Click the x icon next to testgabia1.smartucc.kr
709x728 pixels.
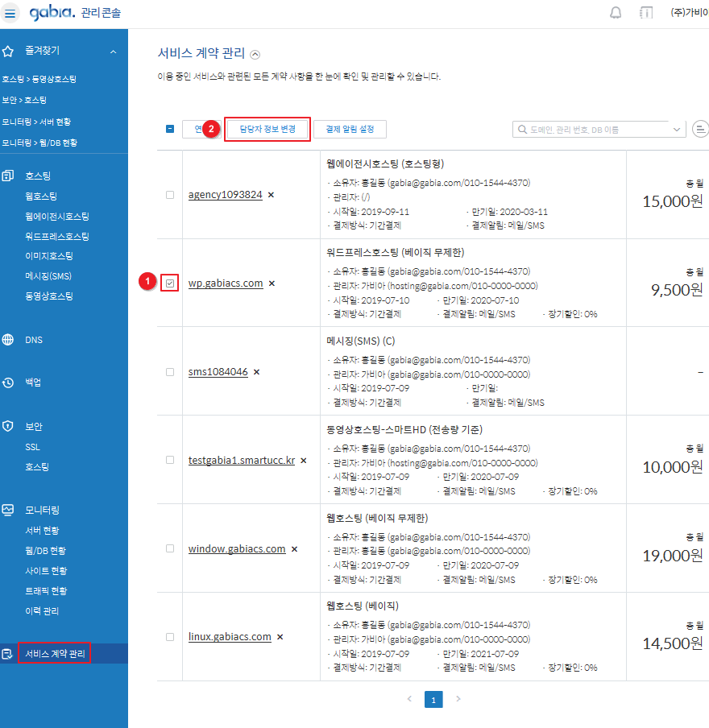click(x=304, y=461)
